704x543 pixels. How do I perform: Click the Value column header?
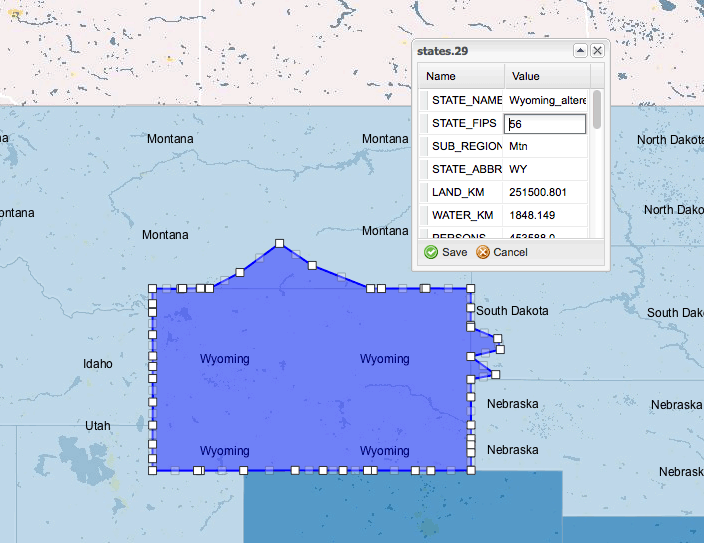pyautogui.click(x=545, y=76)
